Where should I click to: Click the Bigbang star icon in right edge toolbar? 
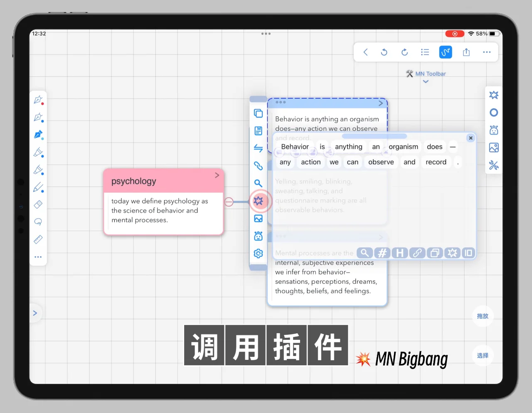tap(494, 95)
